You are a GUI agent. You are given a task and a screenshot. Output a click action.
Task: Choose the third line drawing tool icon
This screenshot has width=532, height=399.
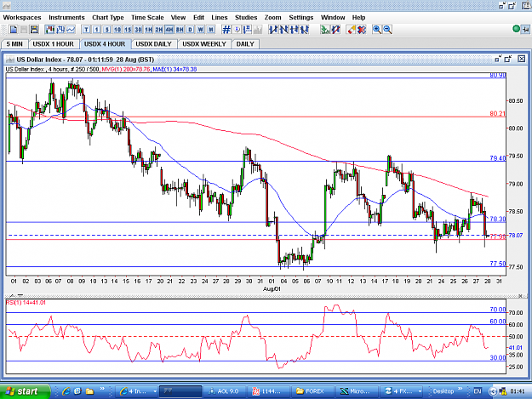[x=295, y=30]
